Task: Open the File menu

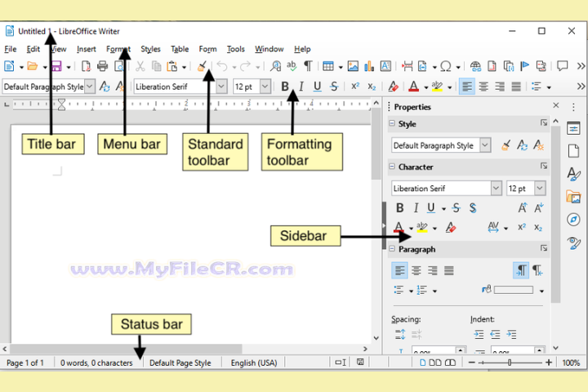Action: coord(10,49)
